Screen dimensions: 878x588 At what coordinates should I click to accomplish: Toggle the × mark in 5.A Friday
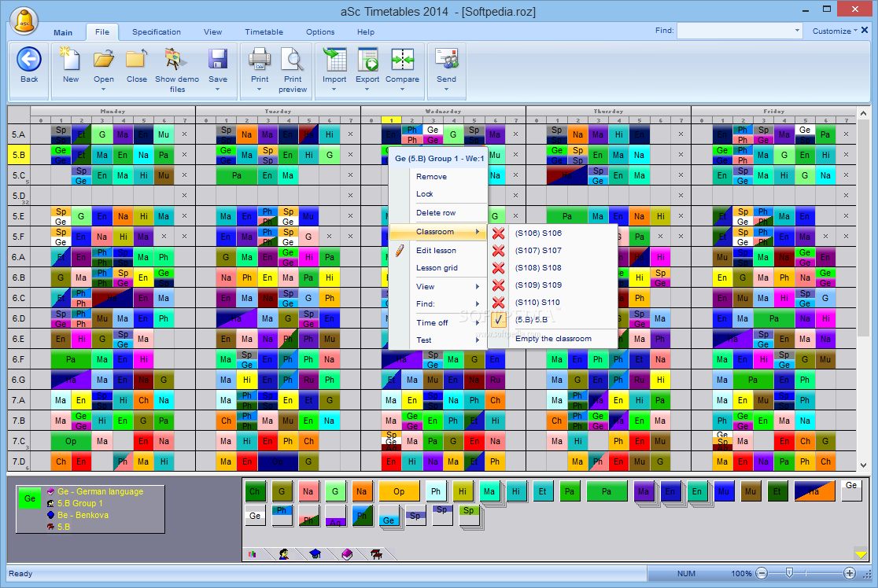[846, 134]
